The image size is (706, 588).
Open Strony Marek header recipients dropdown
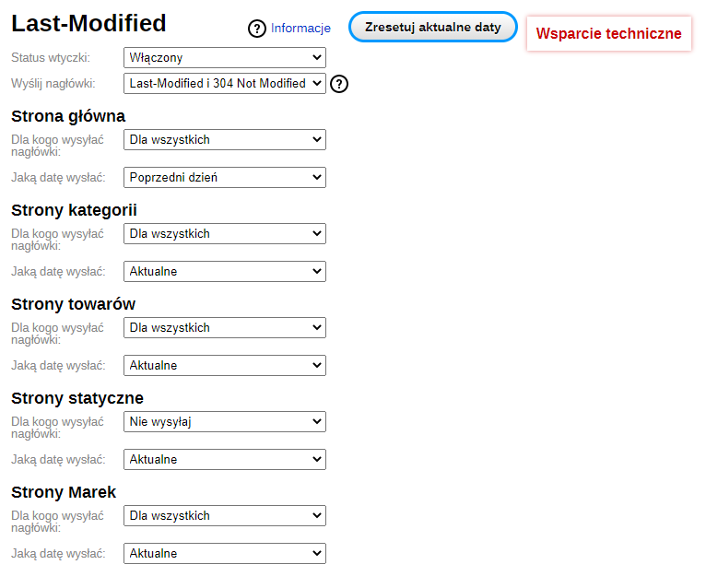(225, 515)
